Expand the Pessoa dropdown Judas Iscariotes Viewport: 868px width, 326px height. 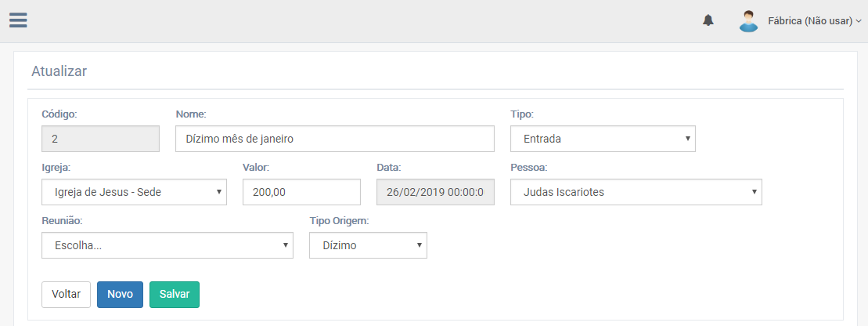636,192
